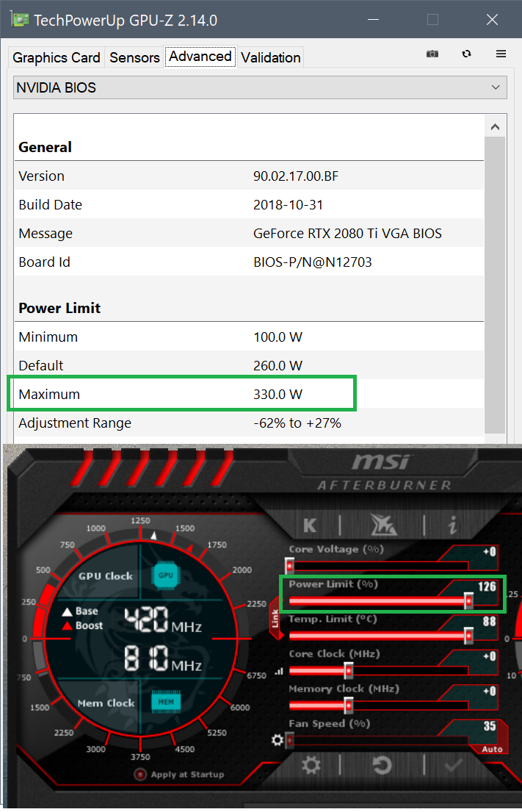This screenshot has width=522, height=812.
Task: Open Afterburner info with the i icon
Action: (453, 525)
